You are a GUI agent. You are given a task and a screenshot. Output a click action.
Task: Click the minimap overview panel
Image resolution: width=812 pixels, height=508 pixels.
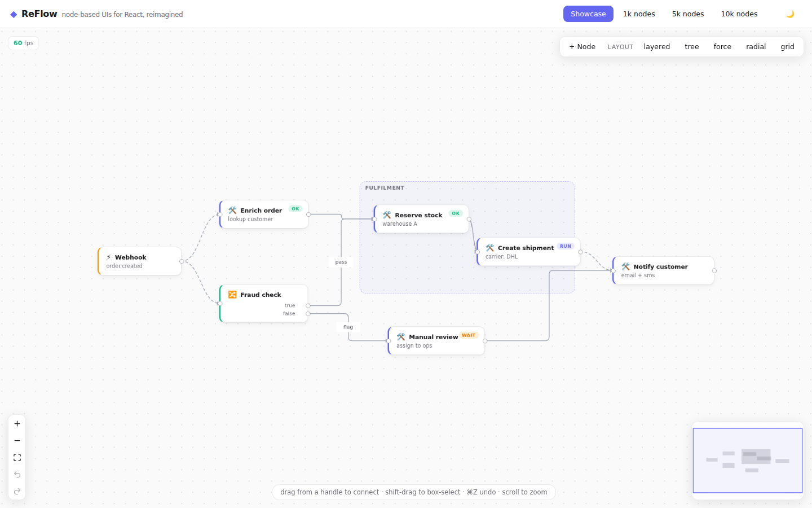pos(748,461)
